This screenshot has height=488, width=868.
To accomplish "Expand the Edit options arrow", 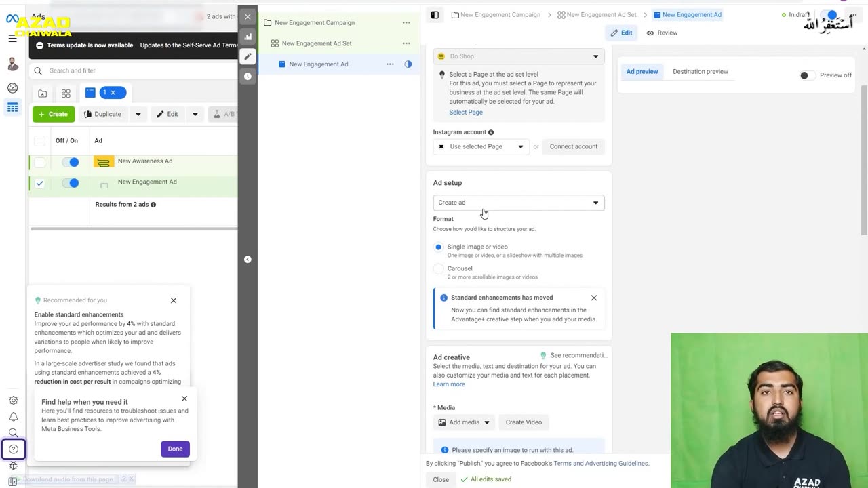I will tap(195, 114).
